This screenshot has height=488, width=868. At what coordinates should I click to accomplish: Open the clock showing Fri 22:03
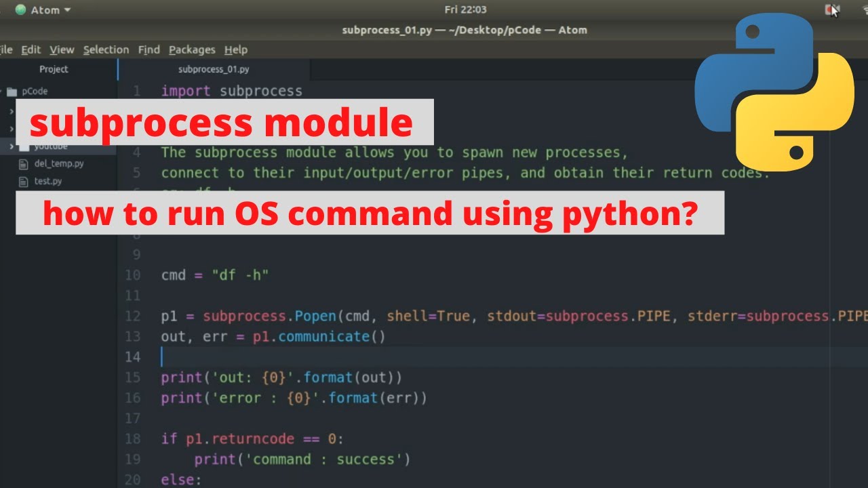pyautogui.click(x=465, y=9)
